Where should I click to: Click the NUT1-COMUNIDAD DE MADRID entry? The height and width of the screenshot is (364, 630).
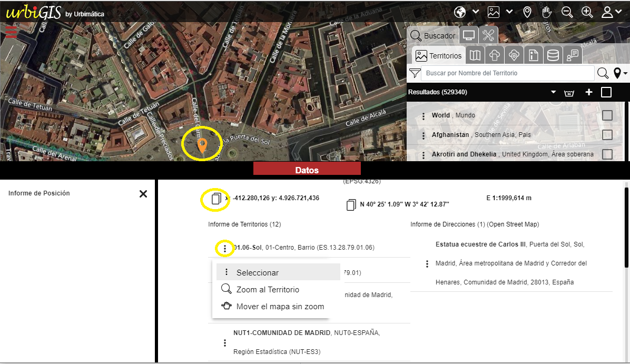(x=307, y=342)
